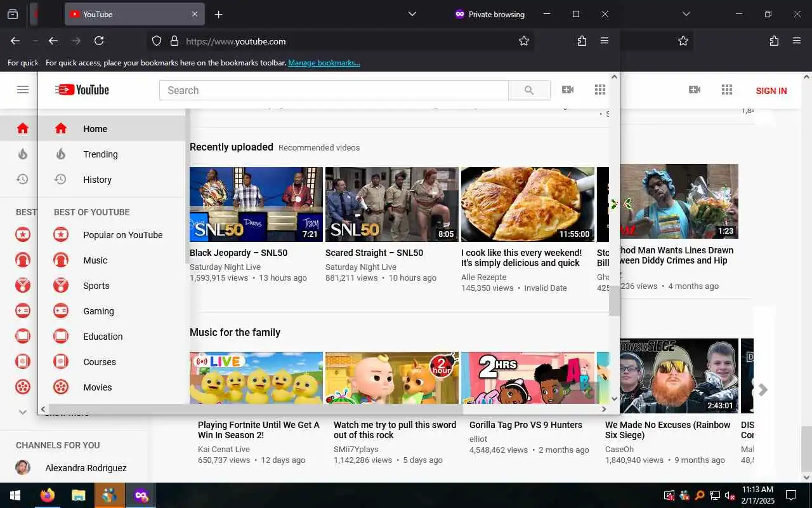Open the YouTube apps grid in front window

pyautogui.click(x=600, y=90)
